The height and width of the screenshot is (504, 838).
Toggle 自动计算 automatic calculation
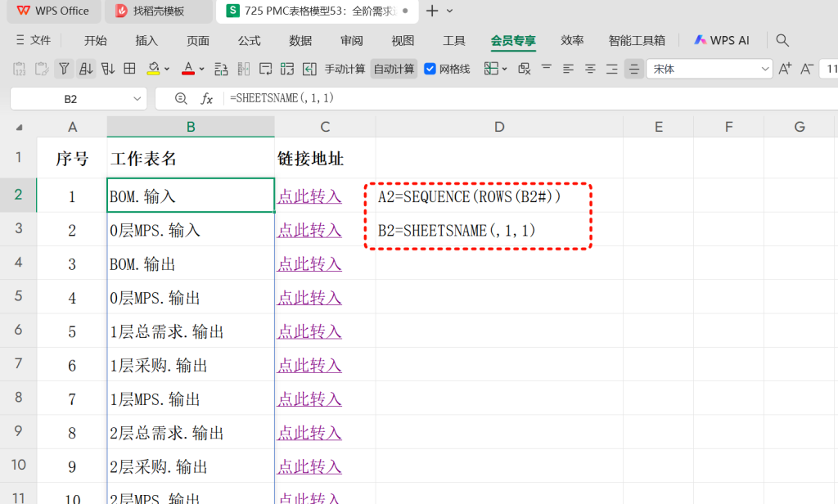394,69
